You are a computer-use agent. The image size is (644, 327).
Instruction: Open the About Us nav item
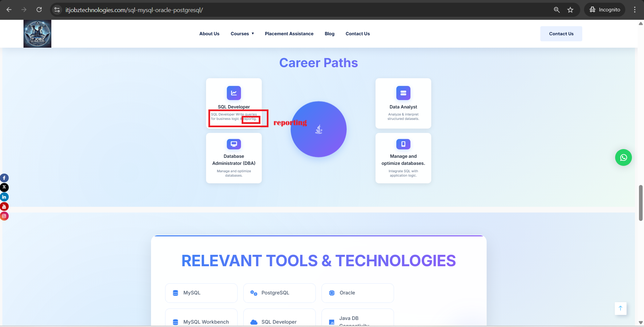pyautogui.click(x=209, y=34)
